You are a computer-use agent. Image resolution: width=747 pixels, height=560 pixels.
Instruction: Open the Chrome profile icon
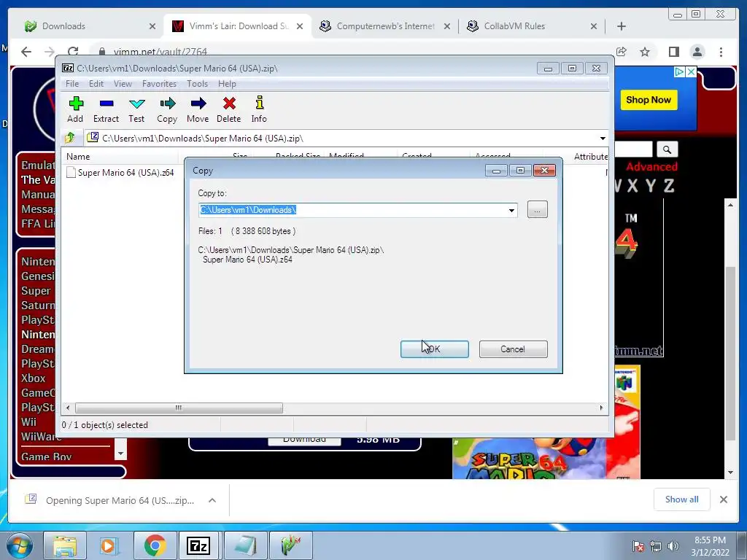pos(697,52)
